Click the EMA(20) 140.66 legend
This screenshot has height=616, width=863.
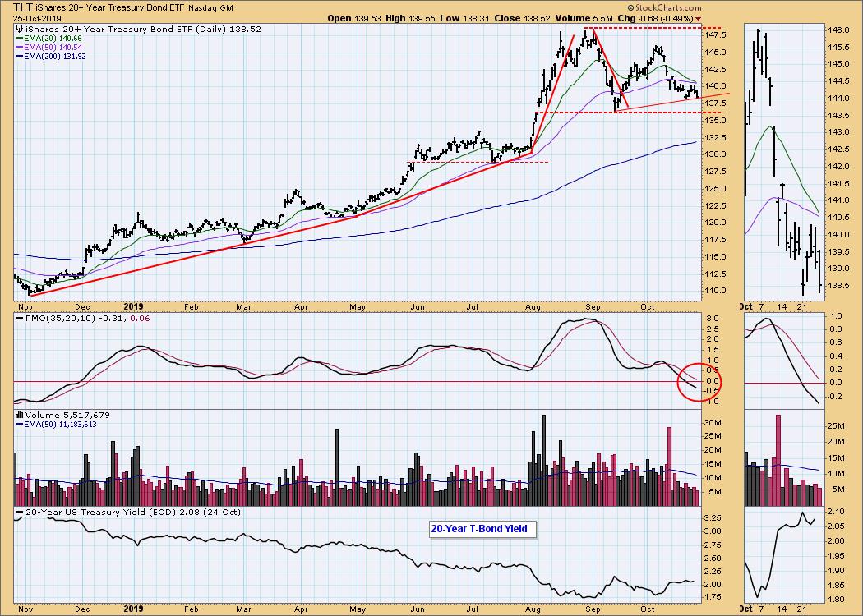tap(53, 39)
